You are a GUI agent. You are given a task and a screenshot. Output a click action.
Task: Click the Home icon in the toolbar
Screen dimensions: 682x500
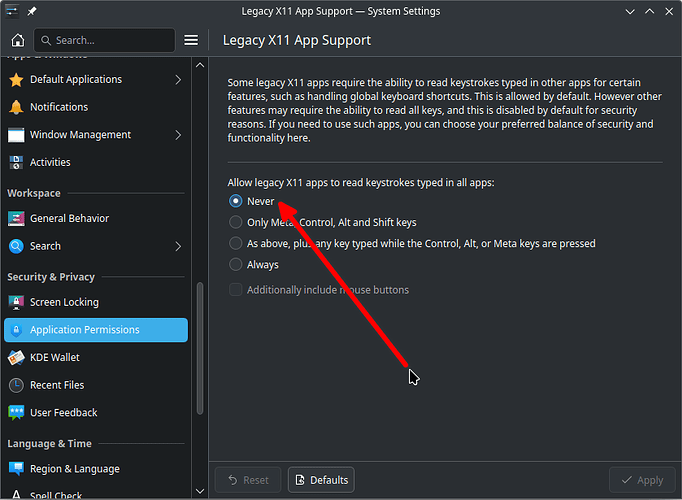coord(18,40)
